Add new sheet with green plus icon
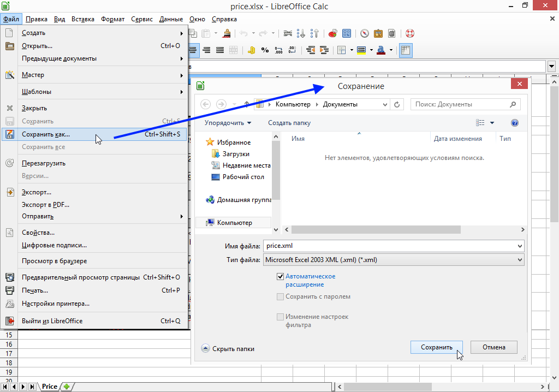This screenshot has height=392, width=559. click(66, 387)
